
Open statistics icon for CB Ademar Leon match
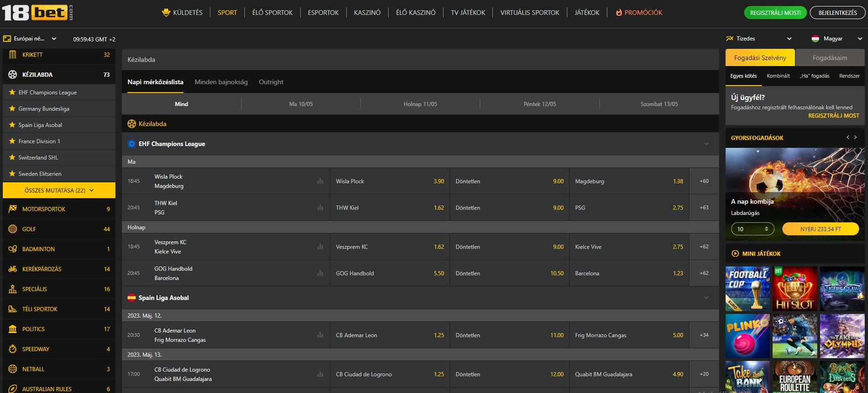(320, 335)
